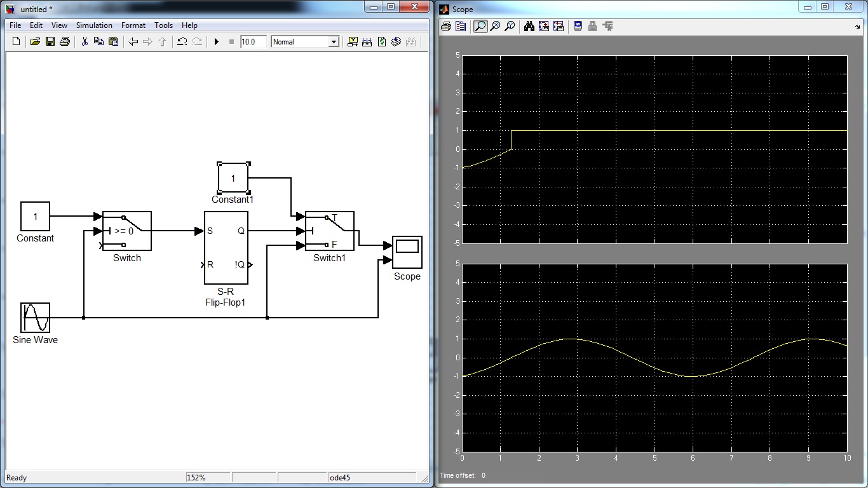The height and width of the screenshot is (488, 868).
Task: Click the Save current axes settings icon
Action: (543, 26)
